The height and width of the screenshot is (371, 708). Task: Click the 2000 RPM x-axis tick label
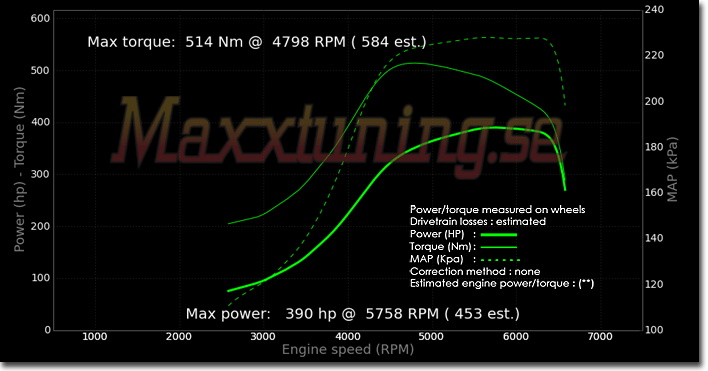(x=179, y=337)
